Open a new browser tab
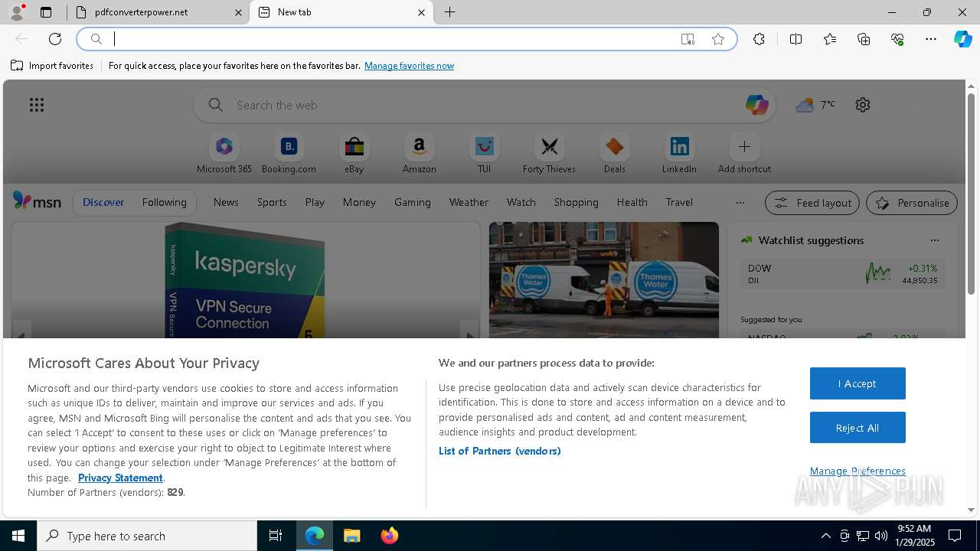 click(450, 12)
